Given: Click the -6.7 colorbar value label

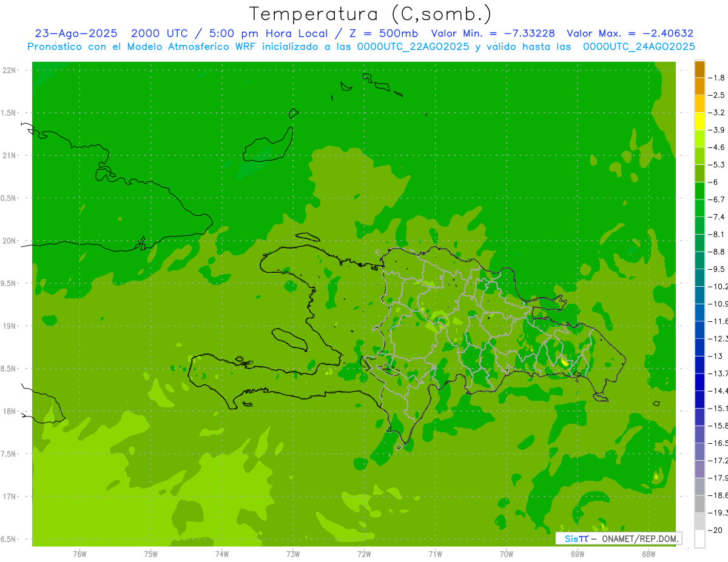Looking at the screenshot, I should click(x=717, y=199).
